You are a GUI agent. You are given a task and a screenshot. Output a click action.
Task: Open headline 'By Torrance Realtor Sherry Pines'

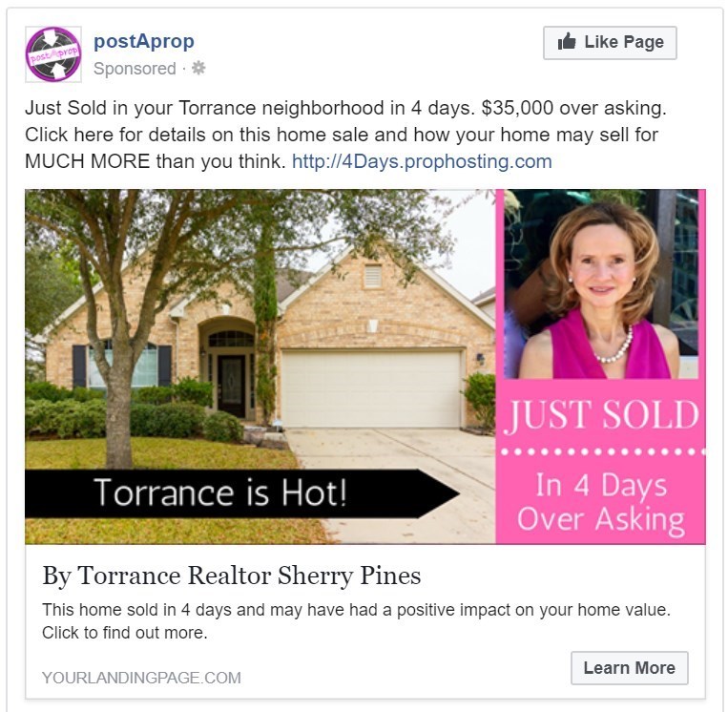pyautogui.click(x=231, y=576)
